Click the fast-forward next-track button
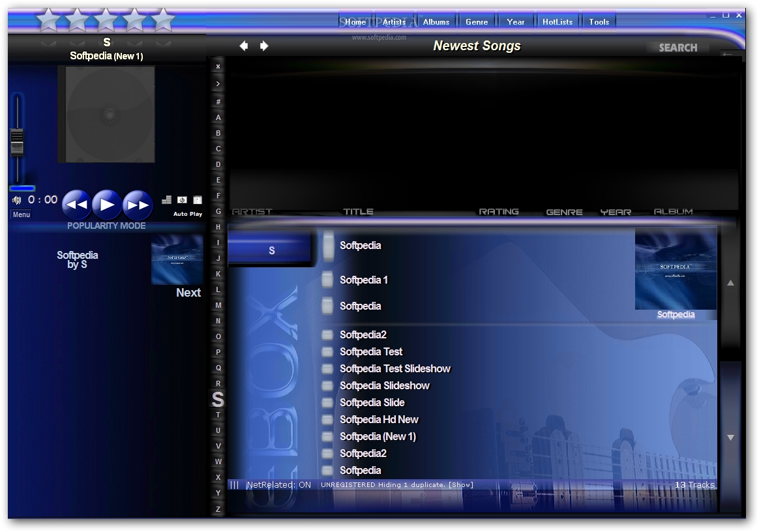The image size is (759, 532). pyautogui.click(x=138, y=205)
